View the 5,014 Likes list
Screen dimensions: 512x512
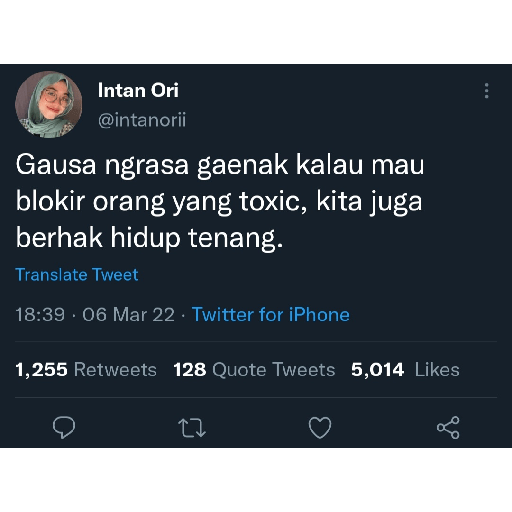click(x=405, y=370)
